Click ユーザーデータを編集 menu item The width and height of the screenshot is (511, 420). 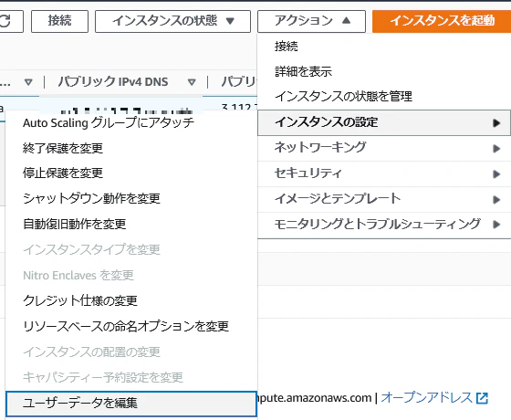tap(131, 404)
